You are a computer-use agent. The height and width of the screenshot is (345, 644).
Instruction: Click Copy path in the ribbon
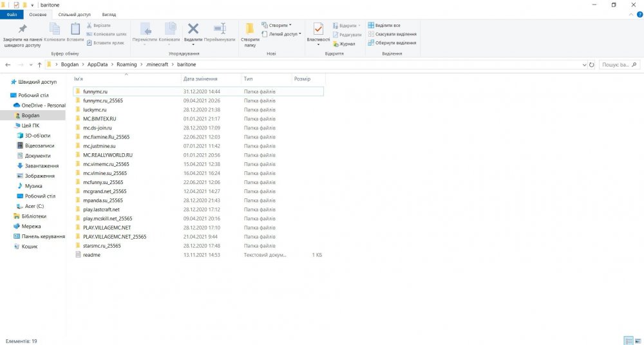click(106, 34)
